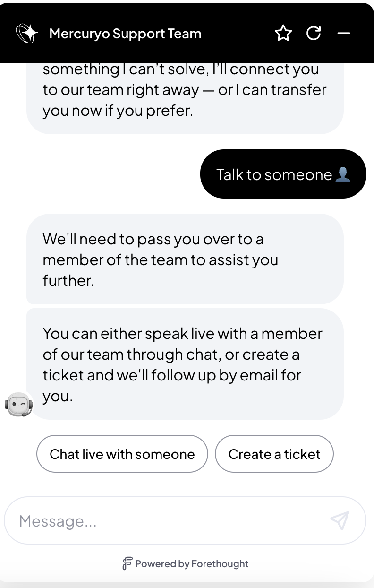Click the "We'll need to pass you over" message
Viewport: 374px width, 588px height.
tap(185, 259)
